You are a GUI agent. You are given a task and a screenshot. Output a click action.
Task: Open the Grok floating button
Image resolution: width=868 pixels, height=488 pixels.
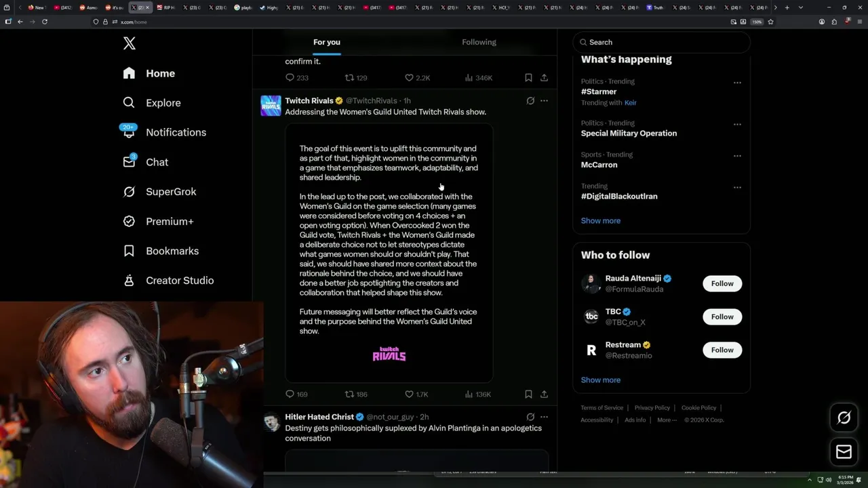click(844, 418)
